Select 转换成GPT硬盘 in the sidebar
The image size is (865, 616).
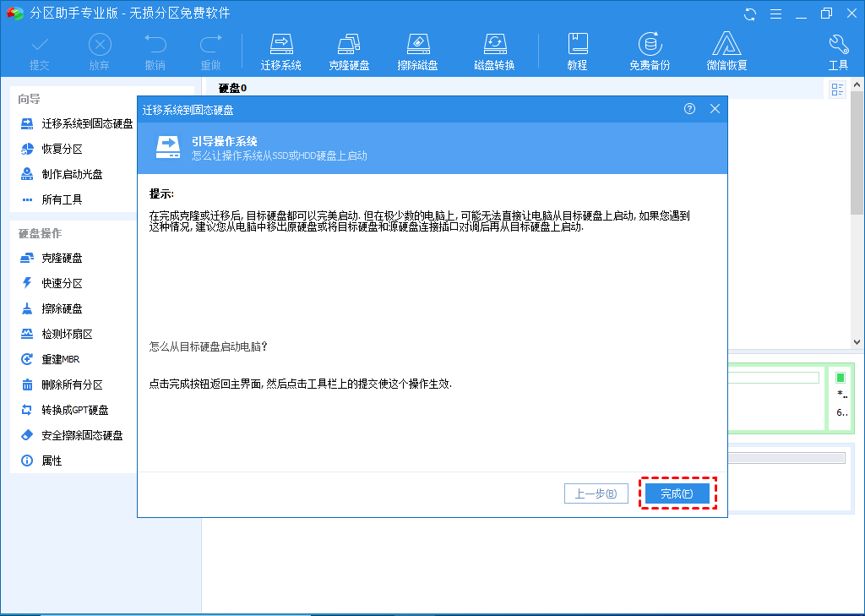click(x=64, y=410)
